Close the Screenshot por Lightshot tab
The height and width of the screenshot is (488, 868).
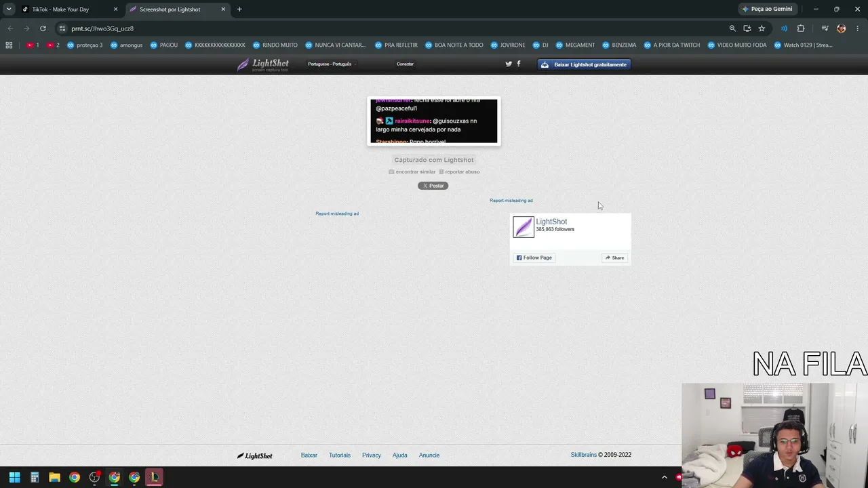pyautogui.click(x=223, y=9)
